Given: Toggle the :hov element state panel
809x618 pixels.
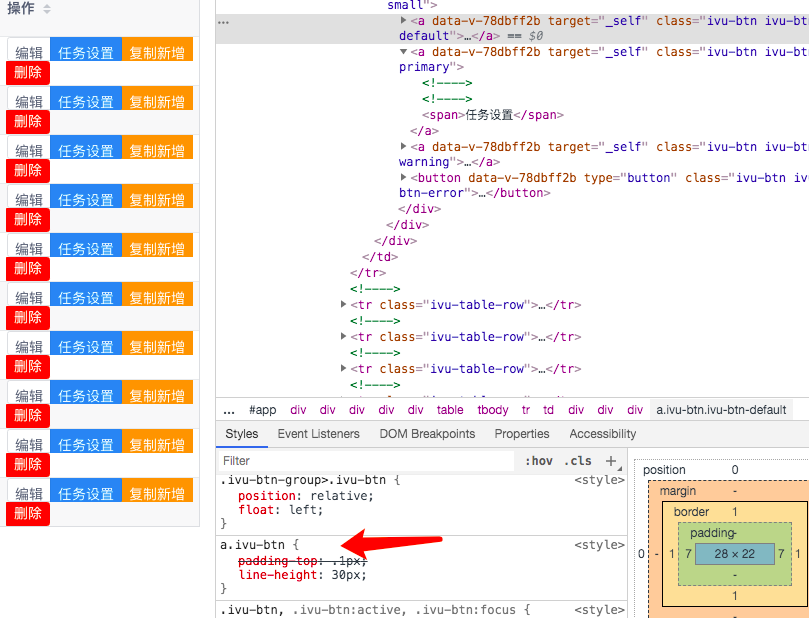Looking at the screenshot, I should 538,461.
